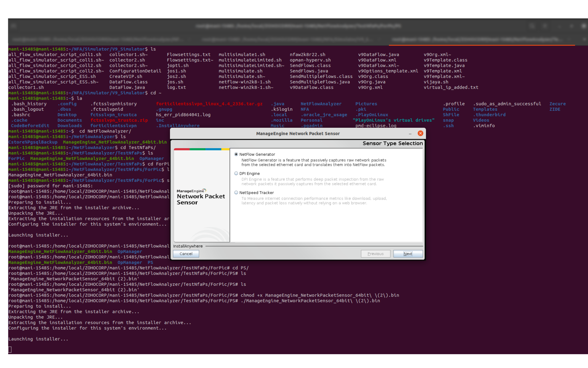Click the Sensor Type Selection heading
This screenshot has height=368, width=588.
tap(392, 143)
